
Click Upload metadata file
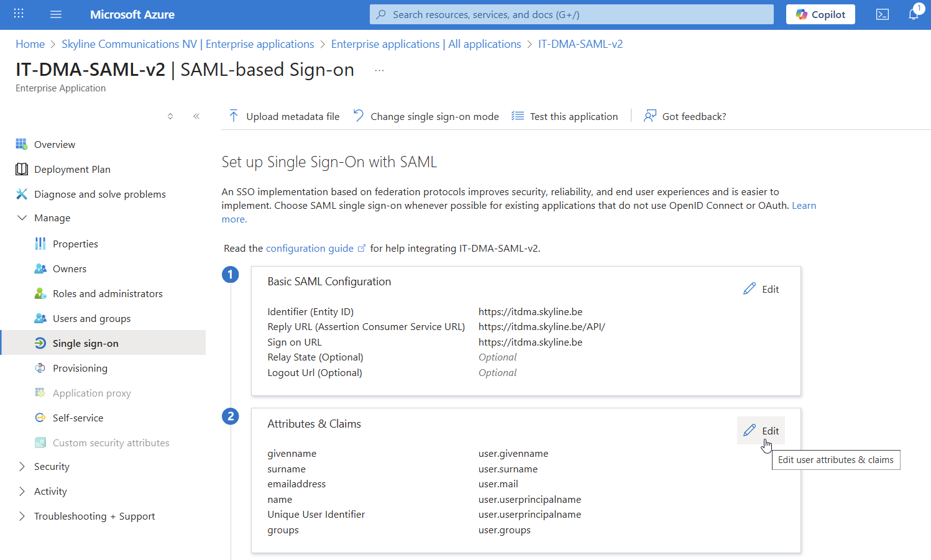click(x=293, y=116)
